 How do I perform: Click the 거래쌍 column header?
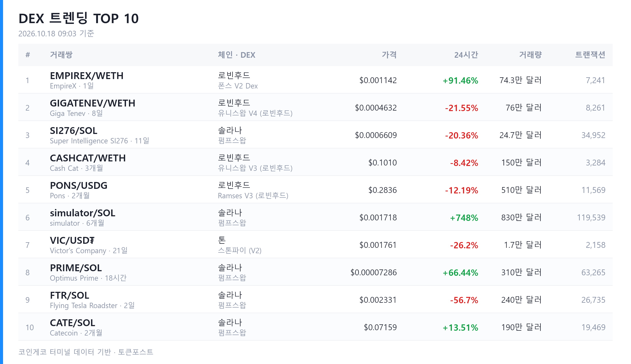pyautogui.click(x=61, y=55)
